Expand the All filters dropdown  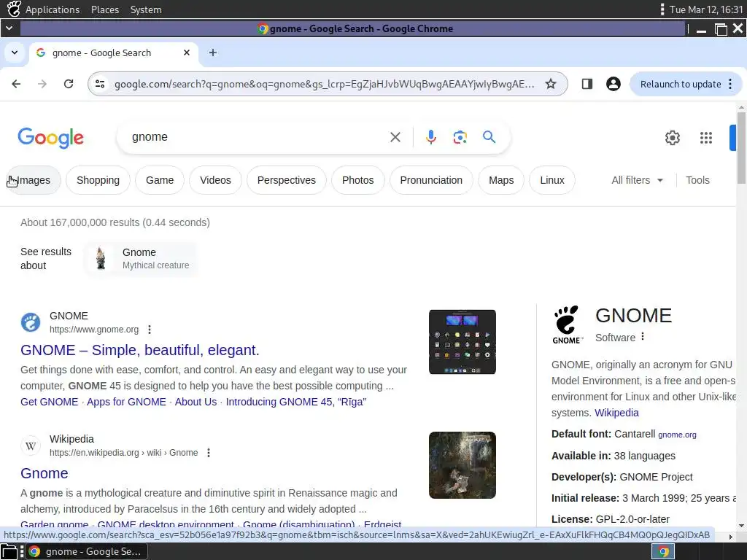[x=637, y=180]
